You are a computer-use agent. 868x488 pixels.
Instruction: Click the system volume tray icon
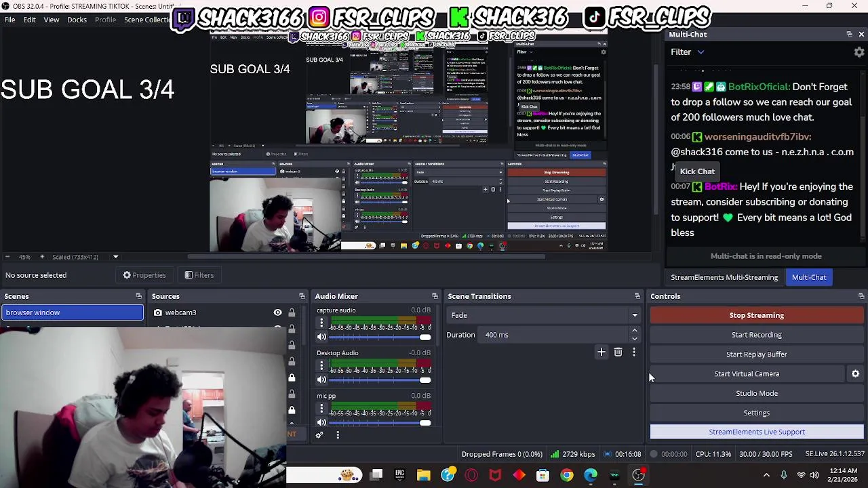814,475
